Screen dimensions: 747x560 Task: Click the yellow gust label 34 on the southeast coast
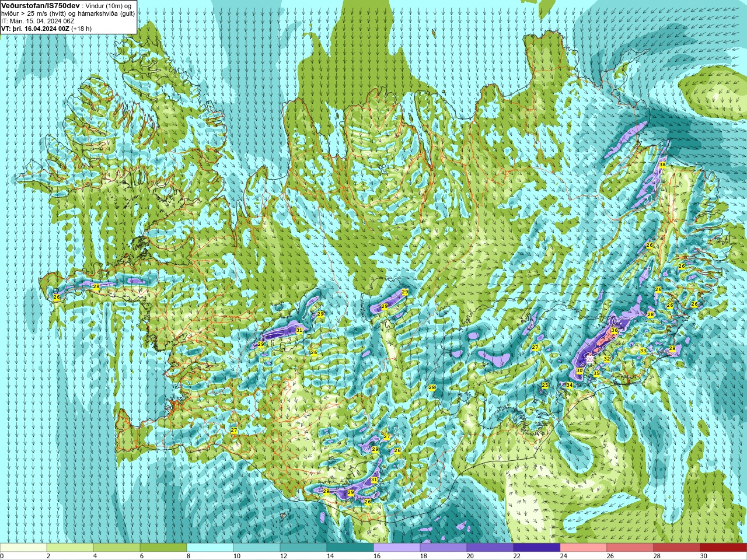[x=570, y=385]
